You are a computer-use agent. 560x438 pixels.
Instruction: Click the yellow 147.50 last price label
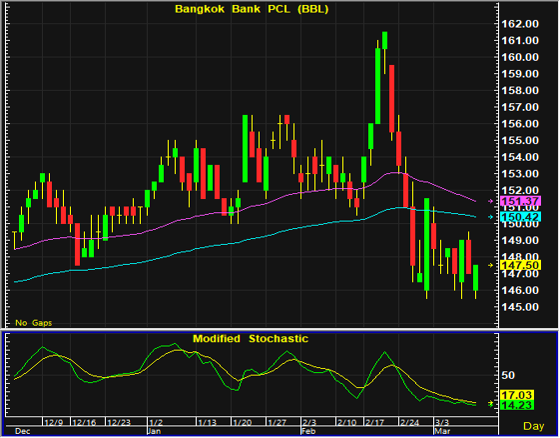tap(521, 265)
